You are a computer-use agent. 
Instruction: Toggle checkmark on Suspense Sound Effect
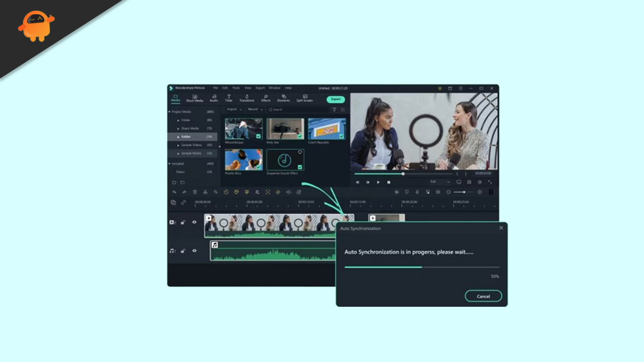[x=301, y=167]
